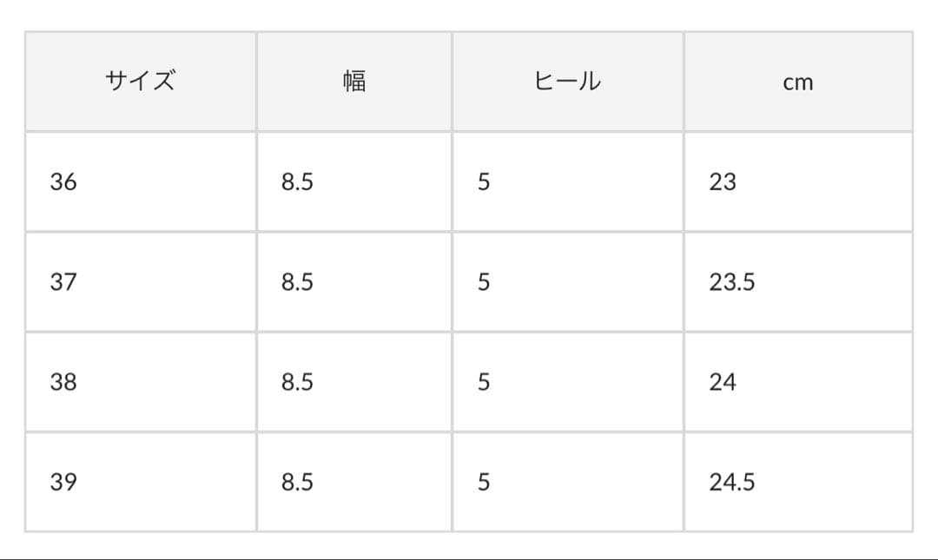Image resolution: width=938 pixels, height=560 pixels.
Task: Click the 23 cm value cell
Action: [x=723, y=182]
